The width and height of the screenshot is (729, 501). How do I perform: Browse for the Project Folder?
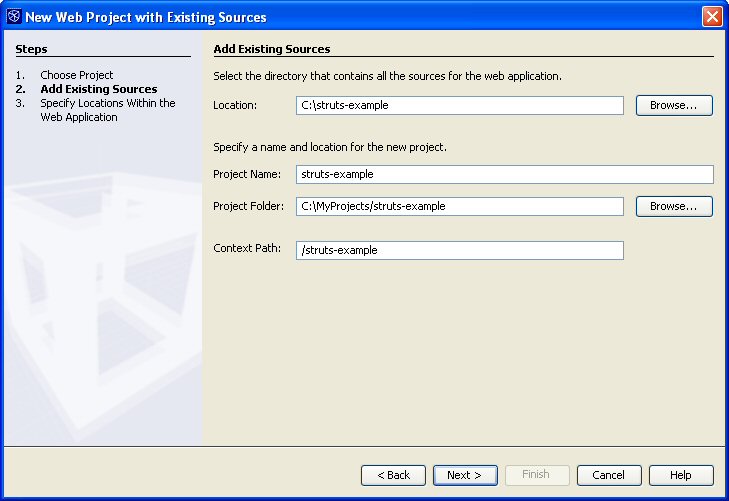point(674,206)
